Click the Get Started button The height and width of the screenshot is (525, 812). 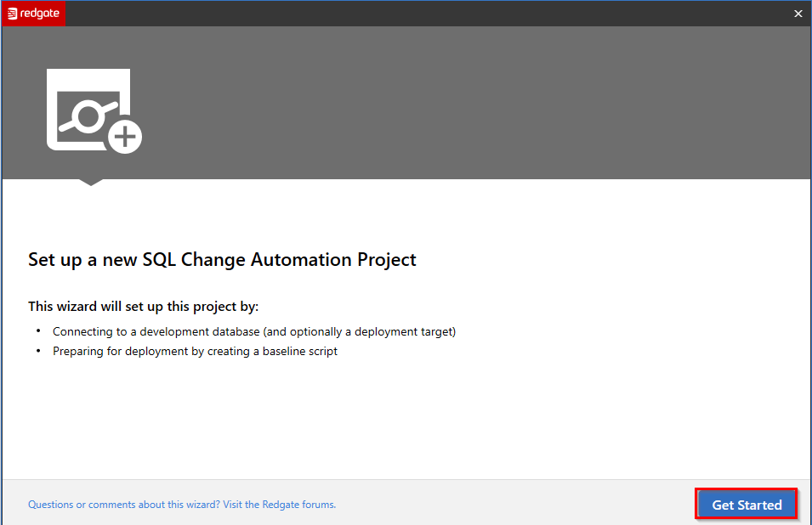(747, 505)
